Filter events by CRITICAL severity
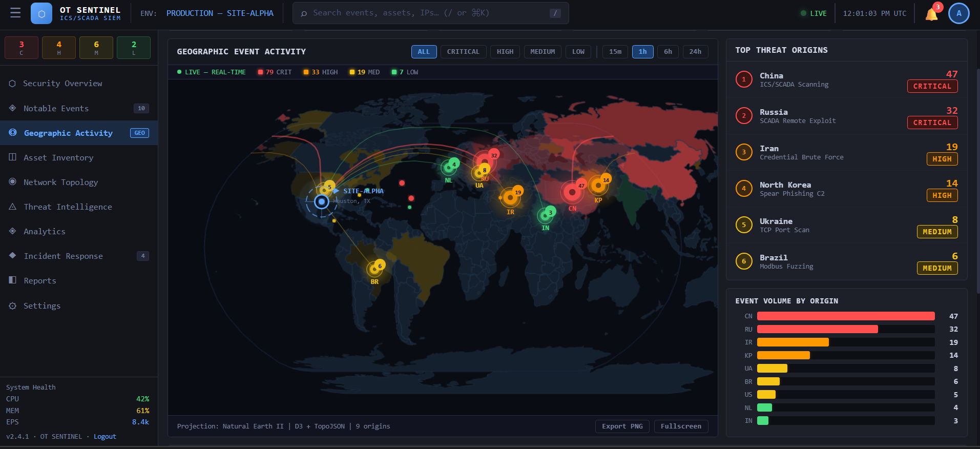This screenshot has height=449, width=980. 463,52
